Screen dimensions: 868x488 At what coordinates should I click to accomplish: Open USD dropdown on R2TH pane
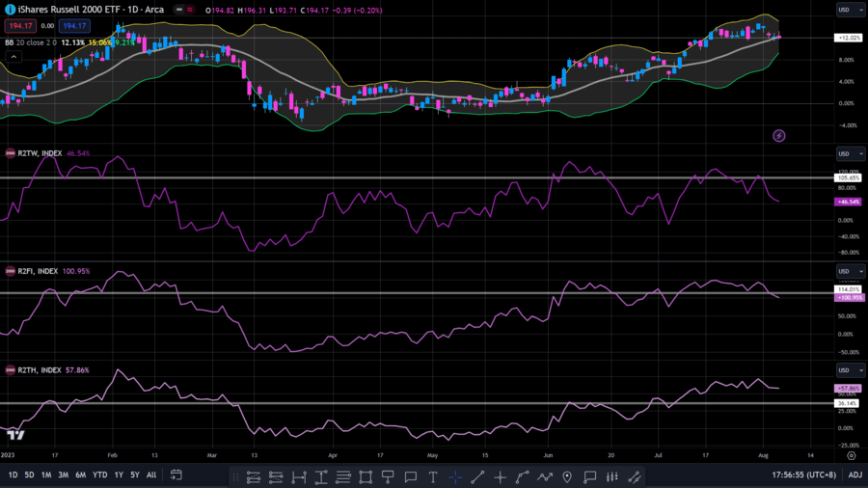[x=851, y=370]
